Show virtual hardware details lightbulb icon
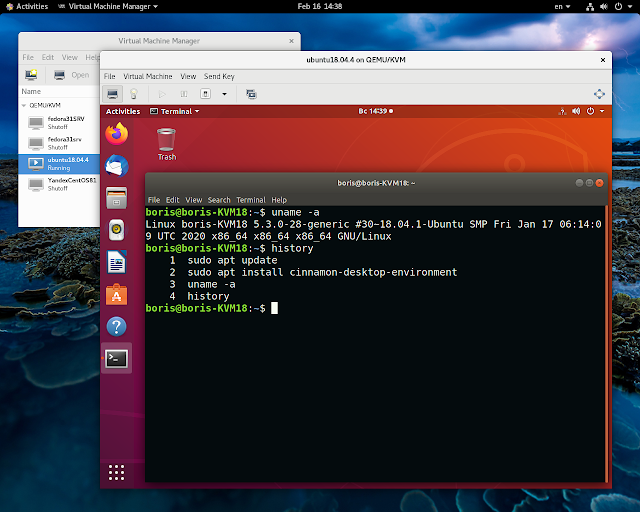The width and height of the screenshot is (640, 512). click(133, 94)
